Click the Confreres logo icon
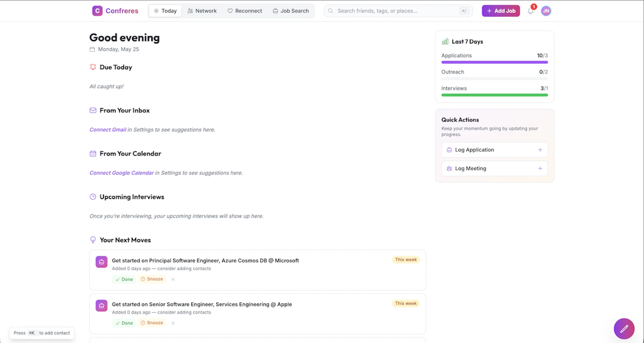644x343 pixels. (97, 11)
